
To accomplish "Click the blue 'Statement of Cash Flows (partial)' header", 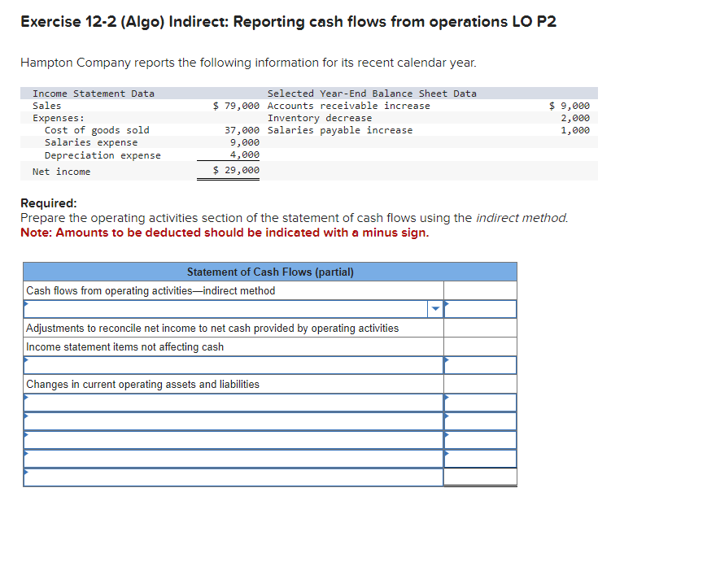I will 271,271.
